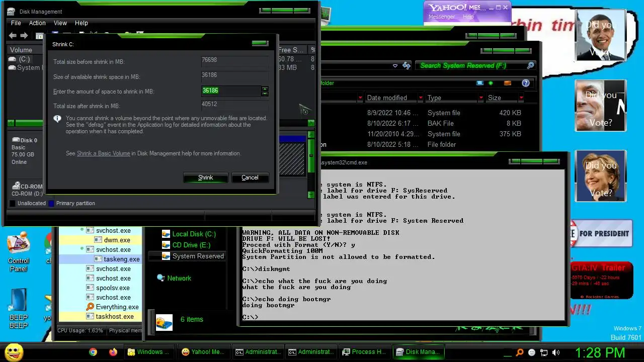
Task: Open the Date modified column filter dropdown
Action: (421, 98)
